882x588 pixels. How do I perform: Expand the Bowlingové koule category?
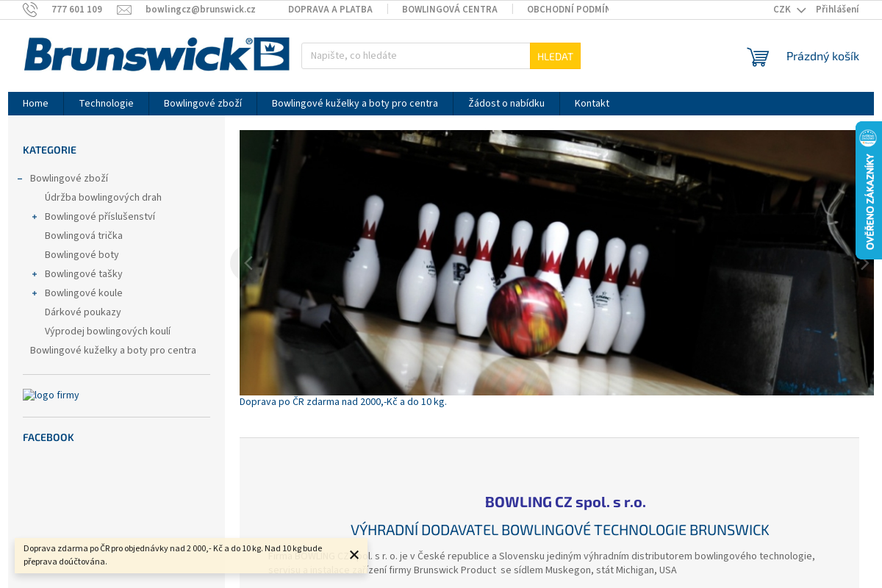pyautogui.click(x=34, y=293)
